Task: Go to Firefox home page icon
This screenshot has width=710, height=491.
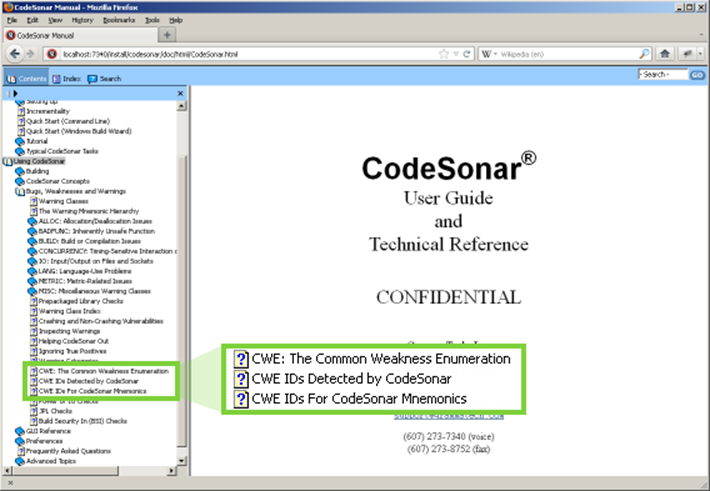Action: [x=665, y=54]
